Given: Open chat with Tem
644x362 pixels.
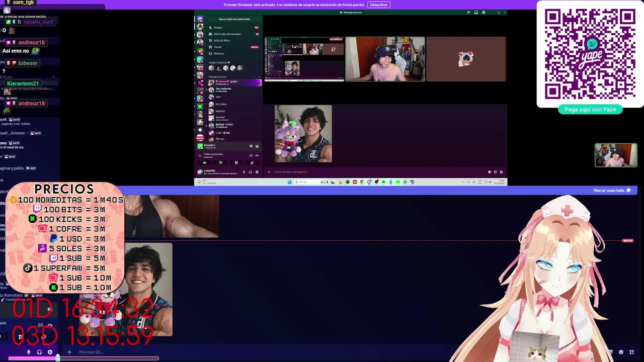Looking at the screenshot, I should point(234,97).
